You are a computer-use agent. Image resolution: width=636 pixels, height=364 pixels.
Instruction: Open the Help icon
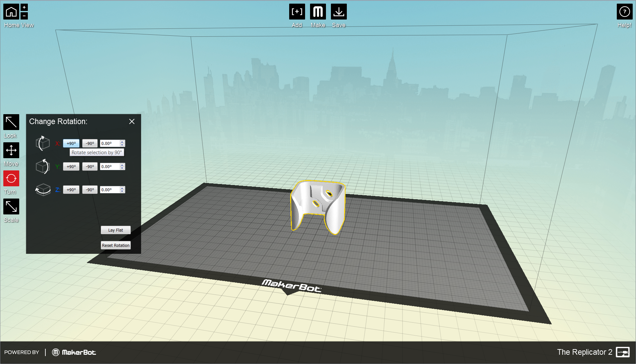coord(624,12)
